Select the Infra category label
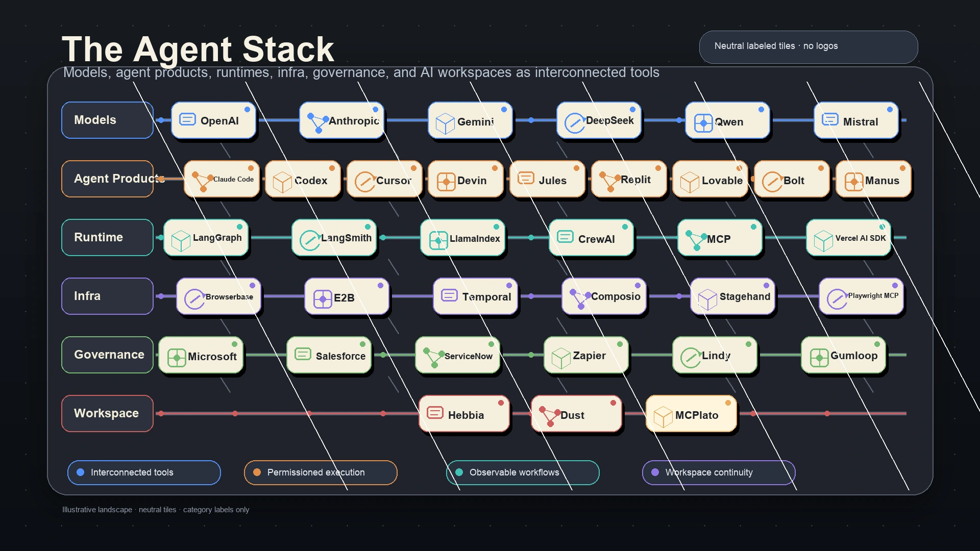Viewport: 980px width, 551px height. [107, 296]
